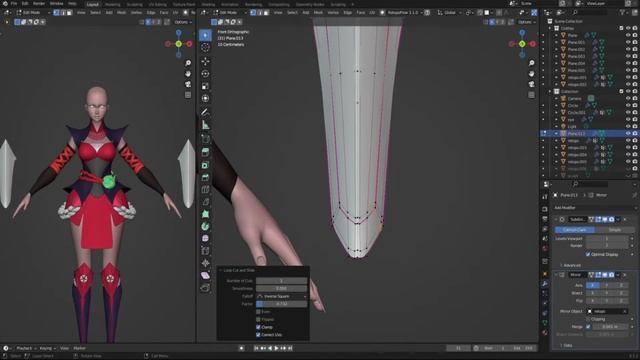
Task: Expand the Advanced section of Subdivision modifier
Action: tap(571, 265)
